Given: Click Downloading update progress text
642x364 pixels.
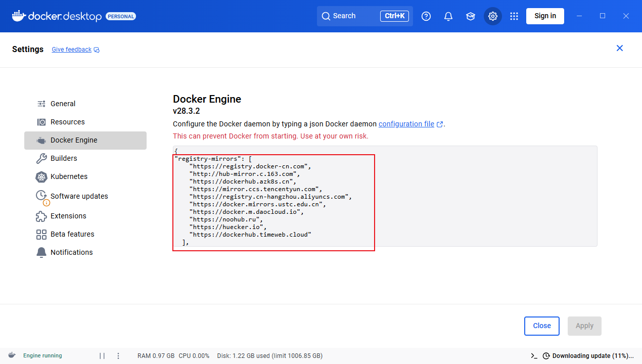Looking at the screenshot, I should point(593,356).
